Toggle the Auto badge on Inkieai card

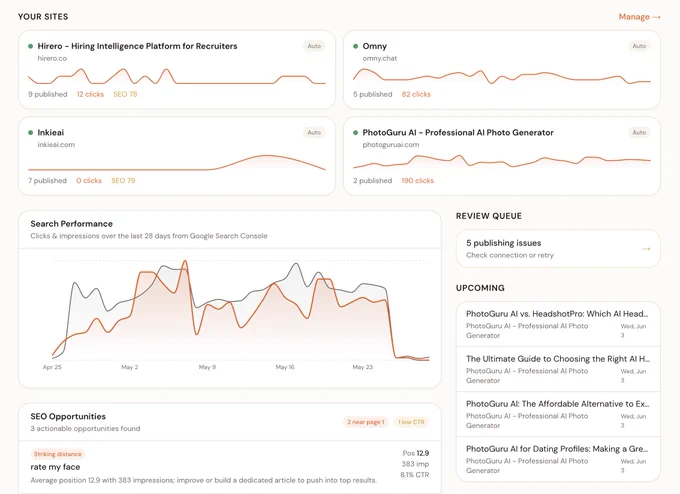click(314, 132)
